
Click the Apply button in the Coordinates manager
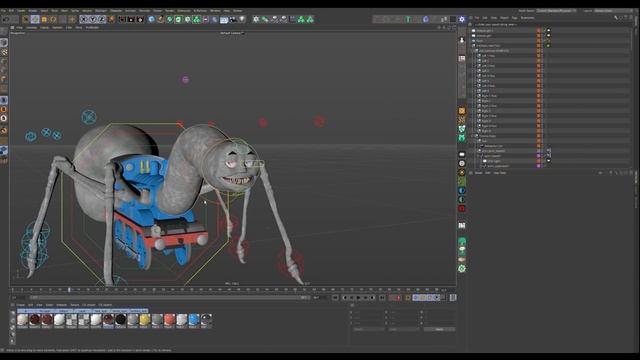pos(439,329)
